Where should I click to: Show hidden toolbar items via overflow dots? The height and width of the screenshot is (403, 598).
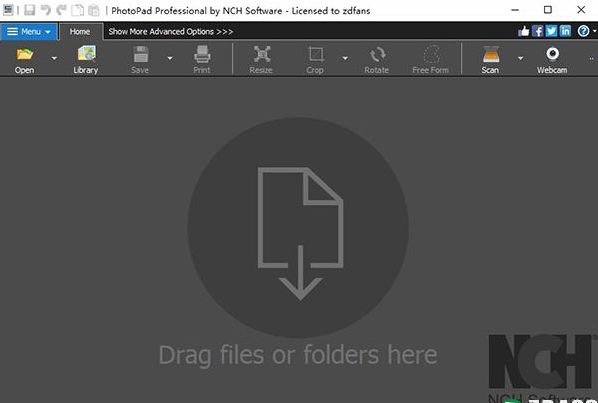tap(592, 59)
